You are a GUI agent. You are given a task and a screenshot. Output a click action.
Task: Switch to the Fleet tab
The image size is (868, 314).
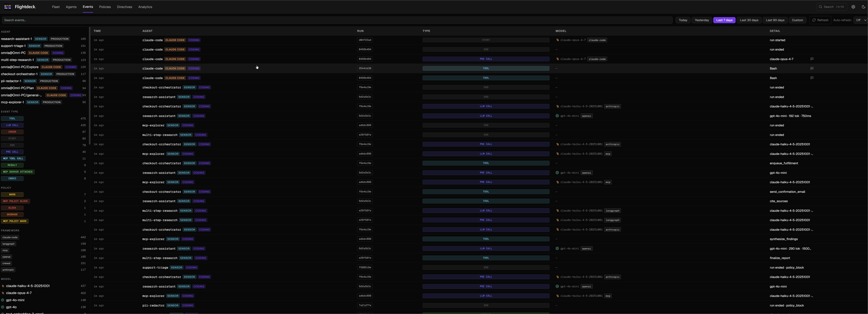click(x=56, y=7)
